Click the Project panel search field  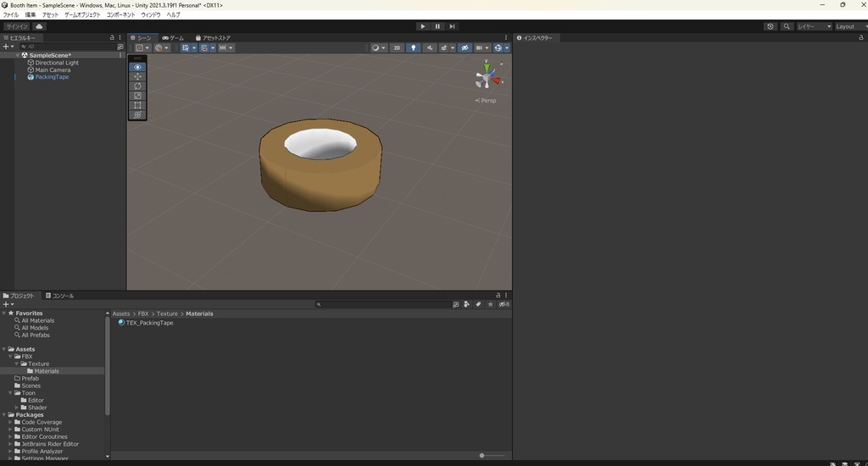click(x=383, y=304)
